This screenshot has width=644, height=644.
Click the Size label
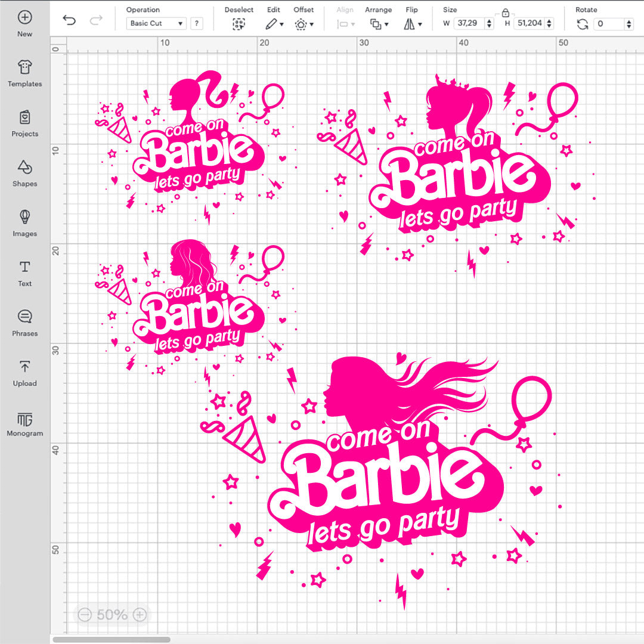click(450, 10)
